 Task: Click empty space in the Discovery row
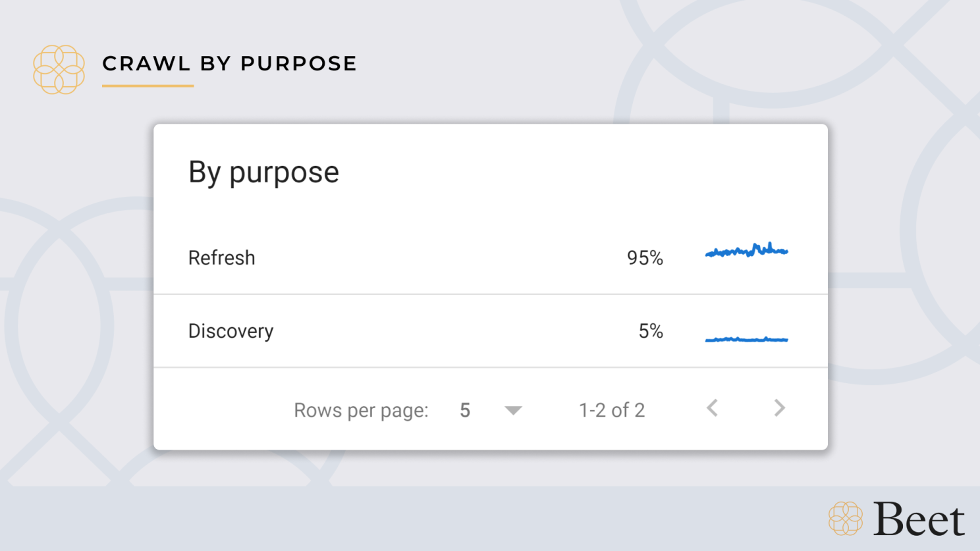[x=448, y=330]
